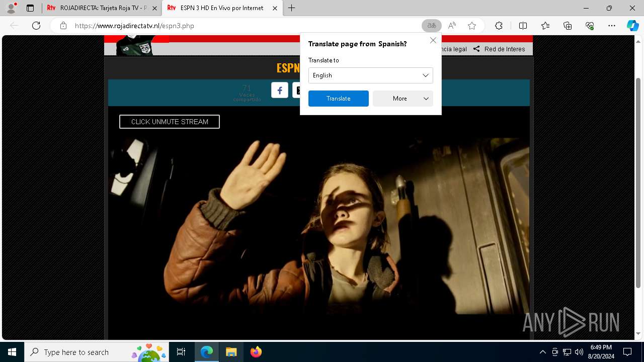This screenshot has width=644, height=362.
Task: Open Microsoft Edge from taskbar
Action: pos(207,352)
